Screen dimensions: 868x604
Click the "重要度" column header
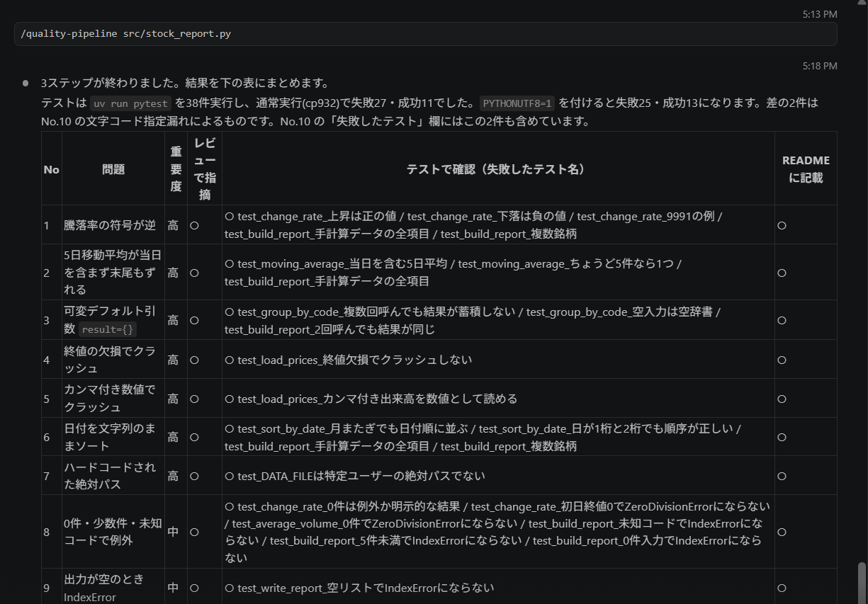(x=176, y=169)
